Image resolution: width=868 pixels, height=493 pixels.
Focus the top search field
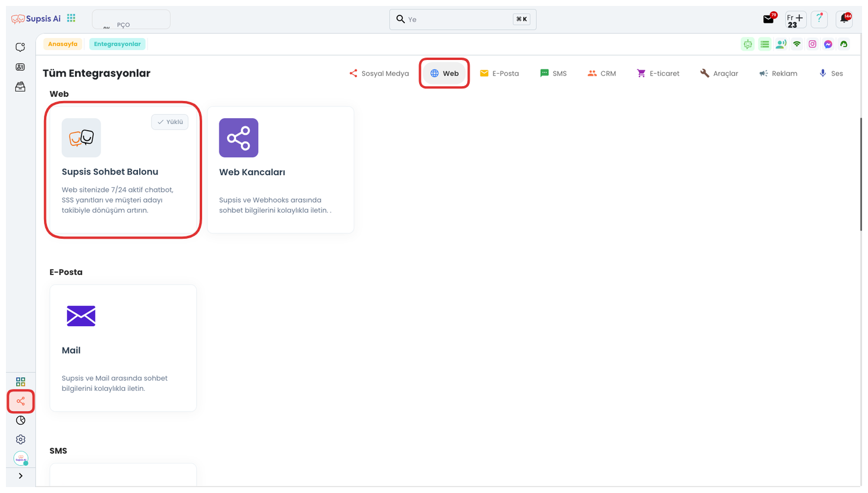(x=463, y=20)
